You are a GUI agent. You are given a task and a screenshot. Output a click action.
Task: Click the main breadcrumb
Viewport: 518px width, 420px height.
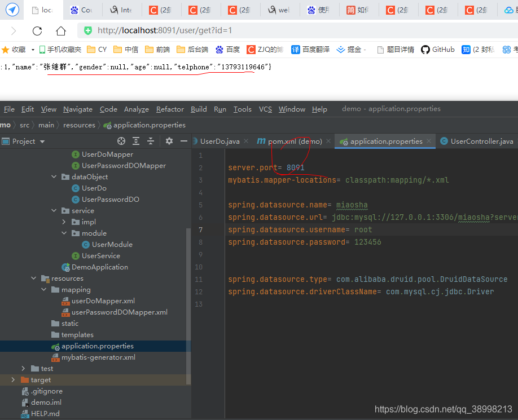(46, 125)
